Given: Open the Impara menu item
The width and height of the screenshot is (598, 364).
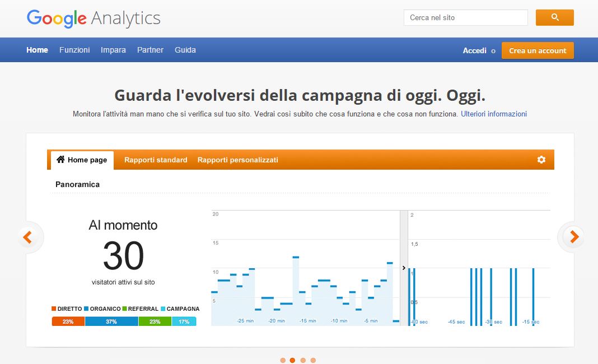Looking at the screenshot, I should coord(113,50).
